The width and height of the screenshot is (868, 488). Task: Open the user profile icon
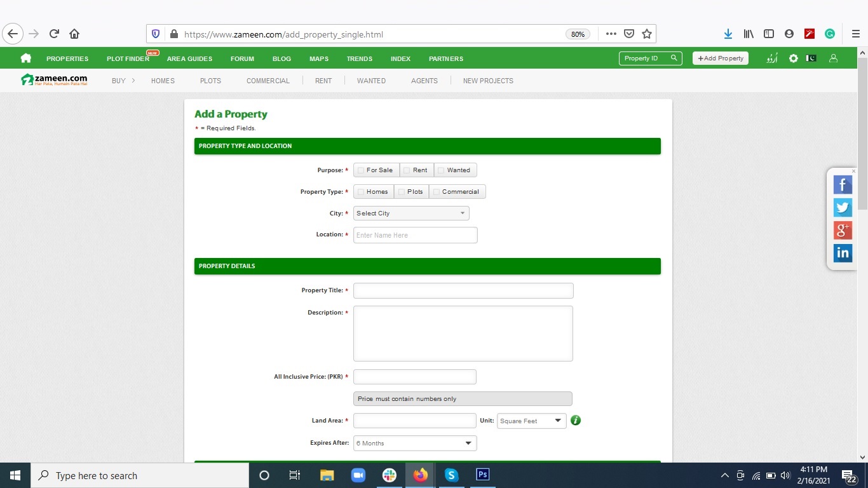coord(833,58)
